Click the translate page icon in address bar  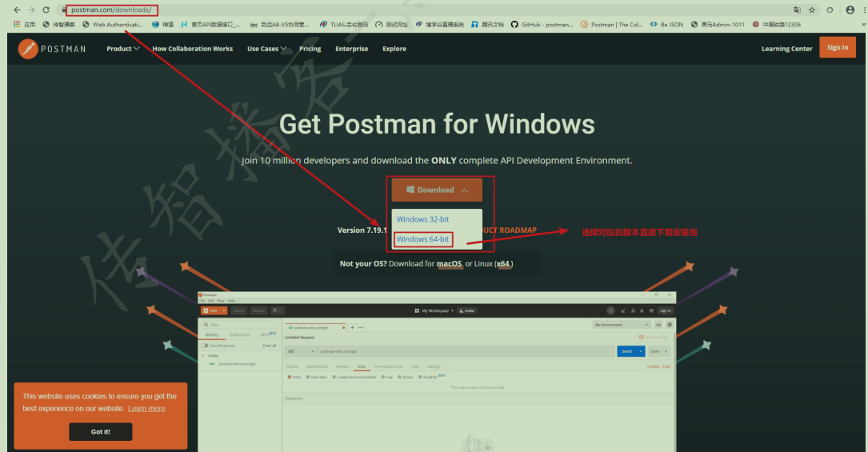[x=797, y=10]
